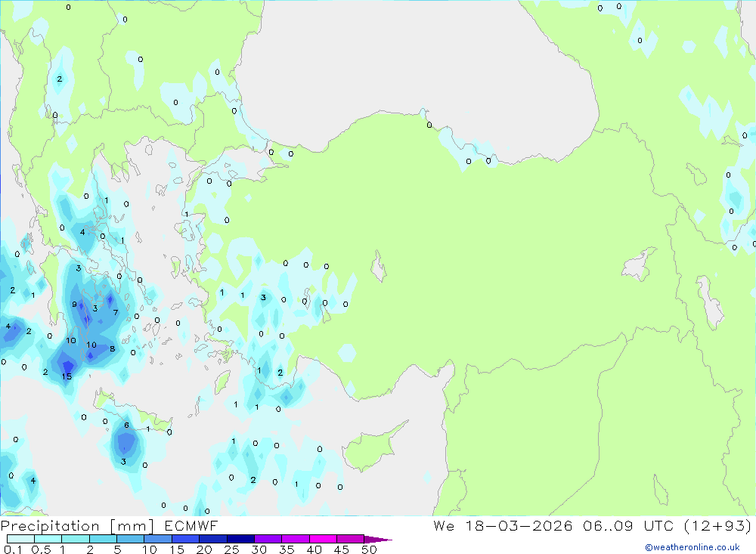756x554 pixels.
Task: Click the '40' legend scale label
Action: coord(314,549)
